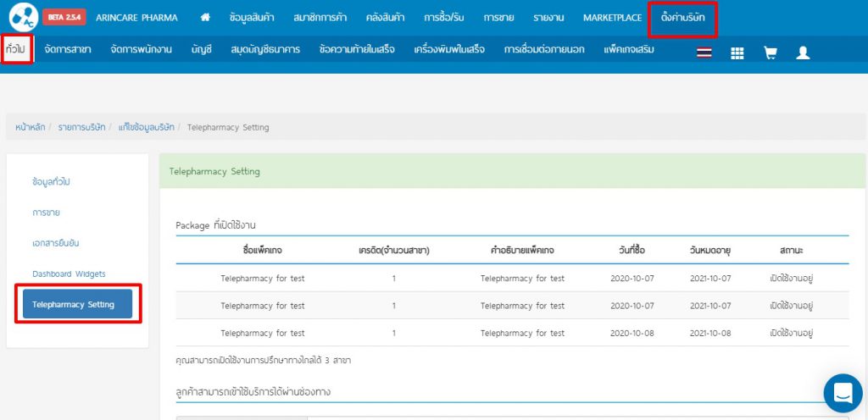Open รายงาน menu
Image resolution: width=868 pixels, height=420 pixels.
pos(548,18)
